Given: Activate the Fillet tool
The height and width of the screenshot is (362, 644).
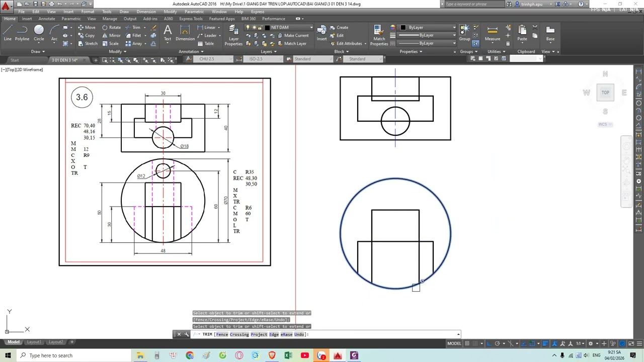Looking at the screenshot, I should coord(133,36).
